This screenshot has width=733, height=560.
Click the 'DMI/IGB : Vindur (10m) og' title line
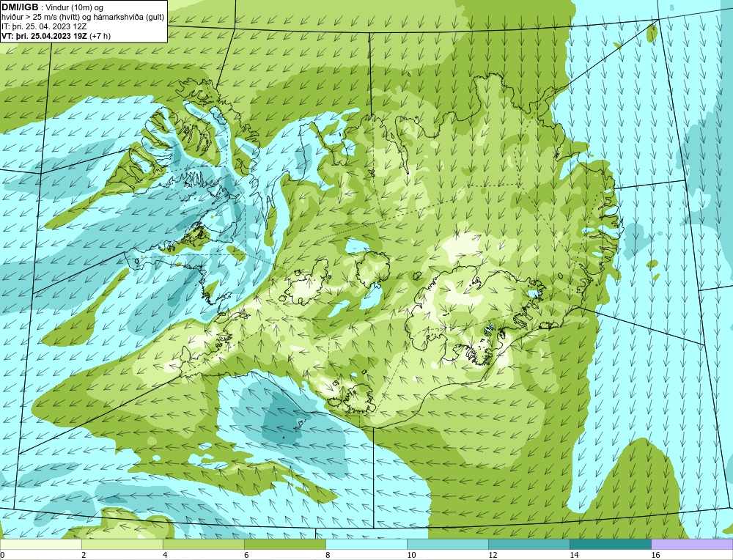(53, 7)
